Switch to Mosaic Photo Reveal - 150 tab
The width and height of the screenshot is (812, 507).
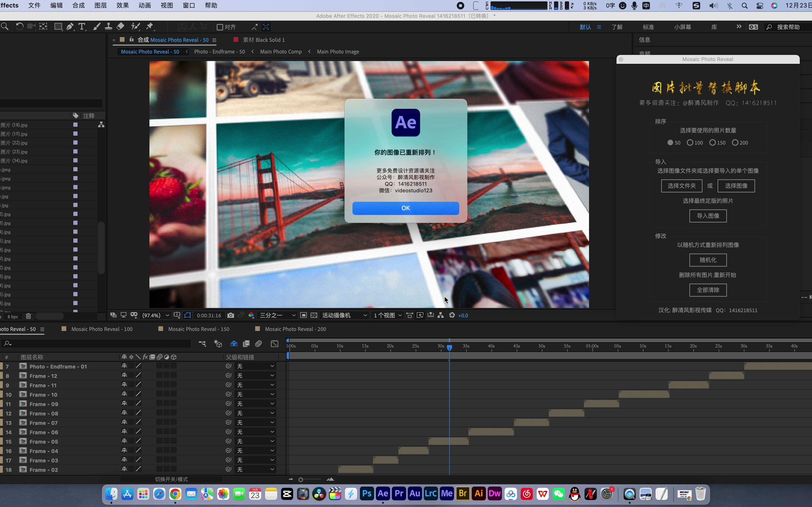tap(198, 329)
